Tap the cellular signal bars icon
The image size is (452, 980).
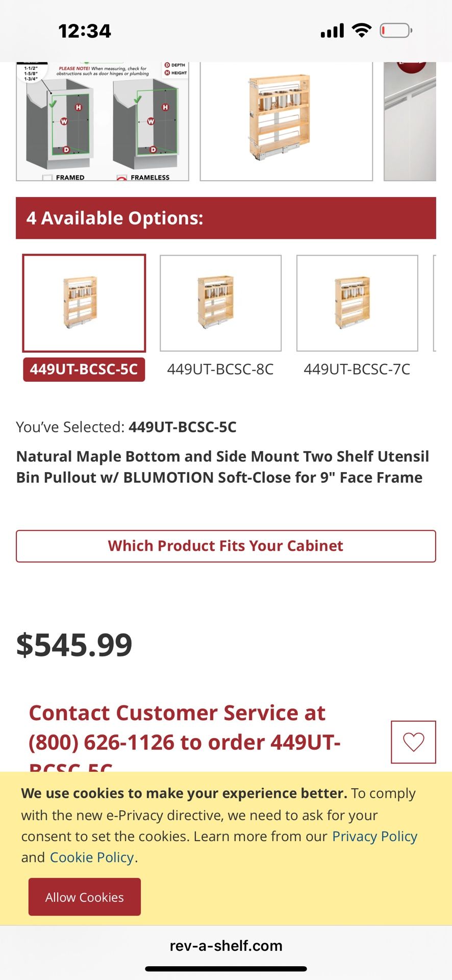pyautogui.click(x=332, y=31)
